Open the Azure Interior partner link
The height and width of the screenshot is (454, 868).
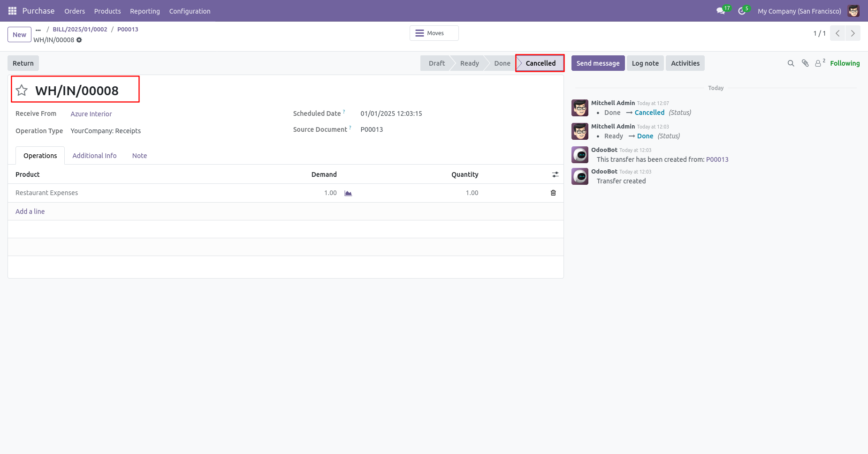(91, 114)
